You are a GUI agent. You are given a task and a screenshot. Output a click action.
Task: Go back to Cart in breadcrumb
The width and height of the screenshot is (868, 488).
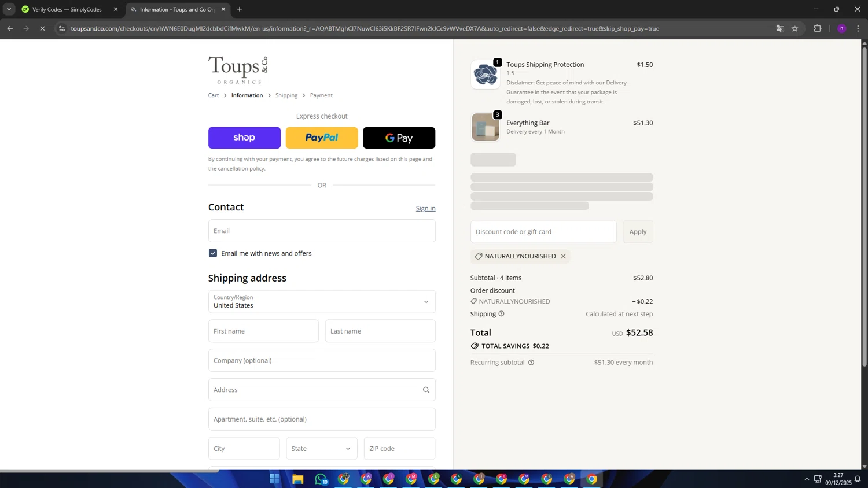coord(214,95)
